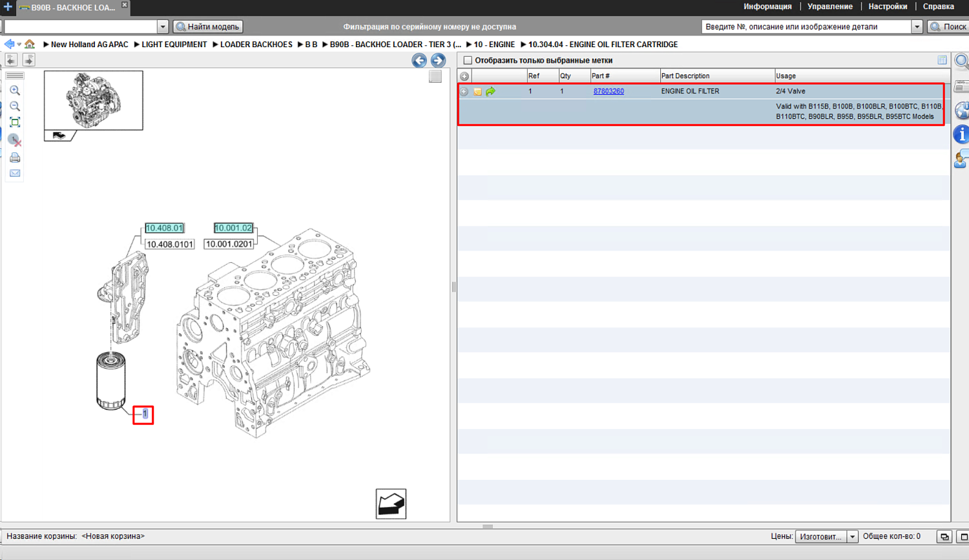
Task: Open the magnifier search icon in the right sidebar
Action: [x=962, y=61]
